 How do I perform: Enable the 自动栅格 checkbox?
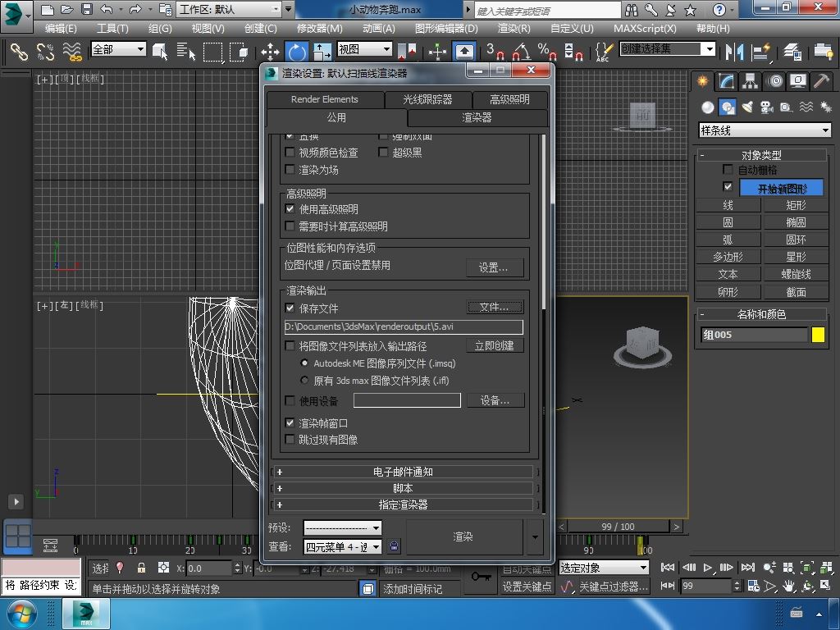tap(728, 170)
